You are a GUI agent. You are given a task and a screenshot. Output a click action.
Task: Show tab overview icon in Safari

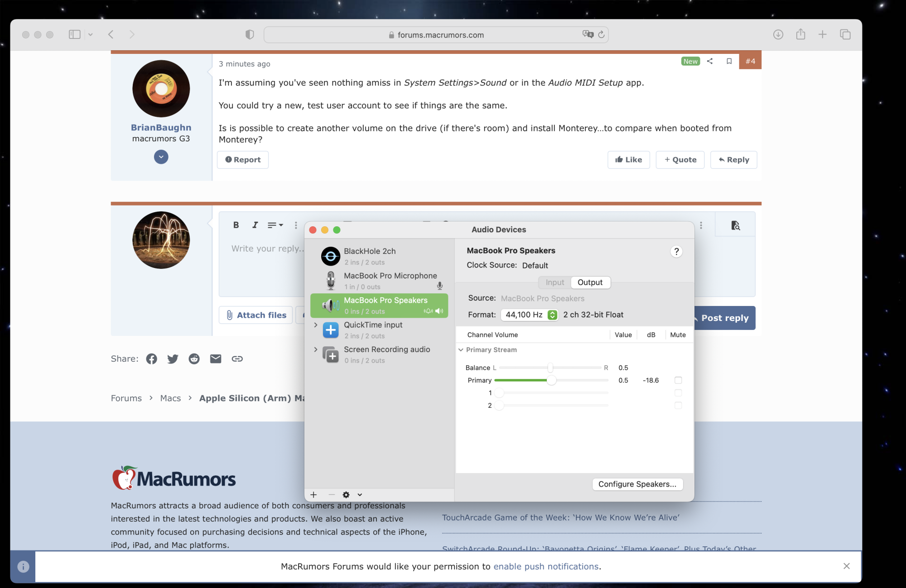coord(845,34)
